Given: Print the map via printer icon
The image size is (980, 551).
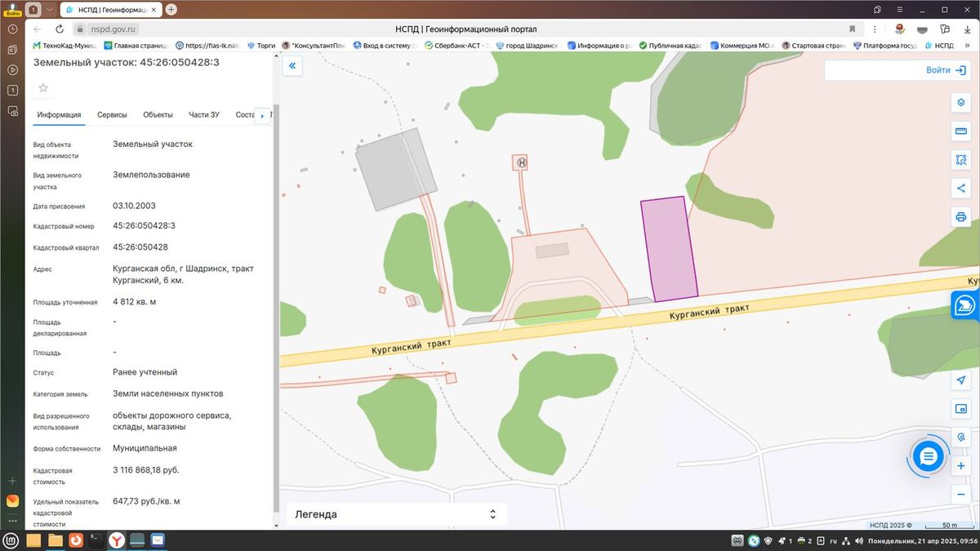Looking at the screenshot, I should (x=961, y=217).
